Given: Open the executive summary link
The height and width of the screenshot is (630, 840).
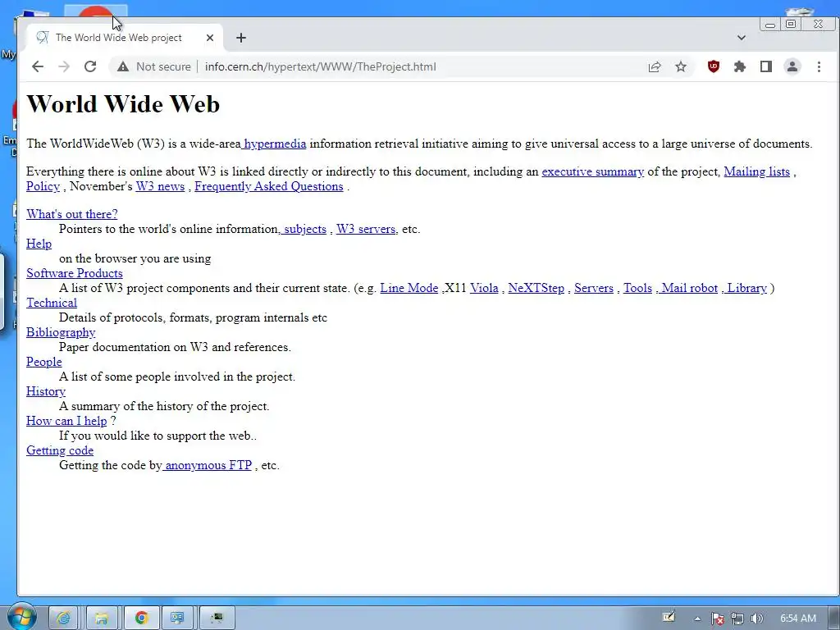Looking at the screenshot, I should (592, 171).
